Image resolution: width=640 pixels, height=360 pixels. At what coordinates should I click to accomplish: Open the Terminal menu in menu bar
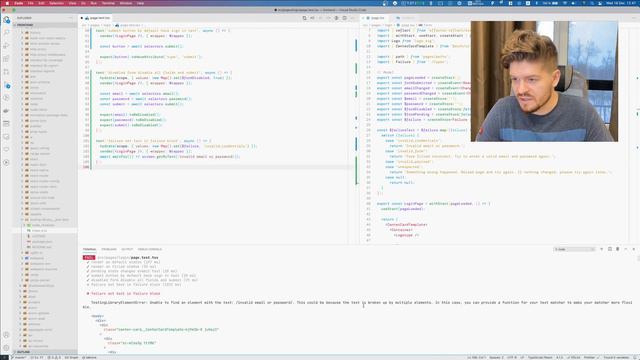tap(108, 3)
